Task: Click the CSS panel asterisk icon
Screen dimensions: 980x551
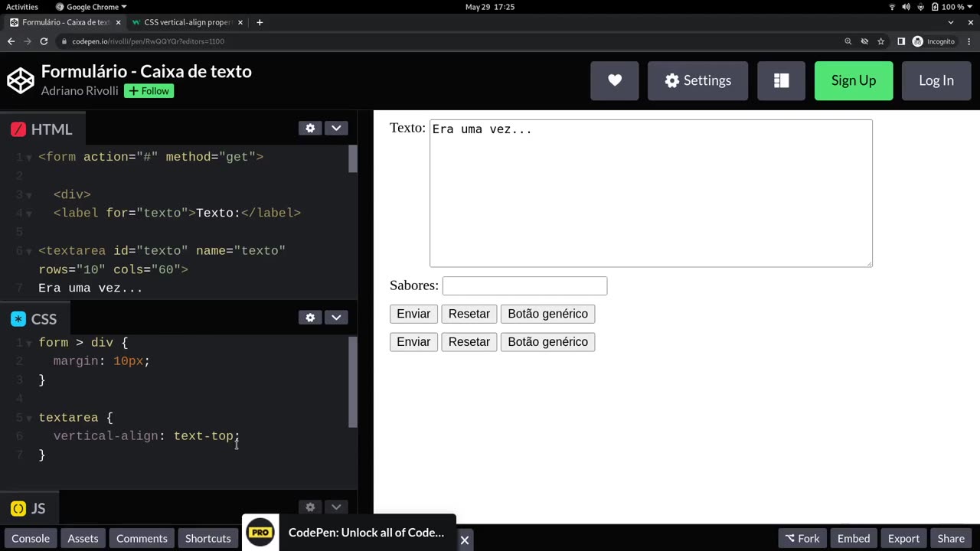Action: (x=18, y=319)
